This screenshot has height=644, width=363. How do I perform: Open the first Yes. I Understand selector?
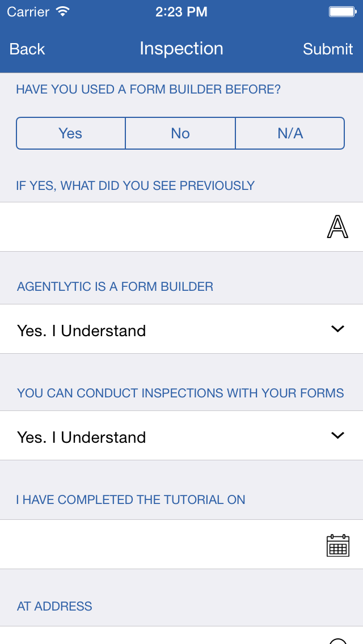pyautogui.click(x=181, y=329)
